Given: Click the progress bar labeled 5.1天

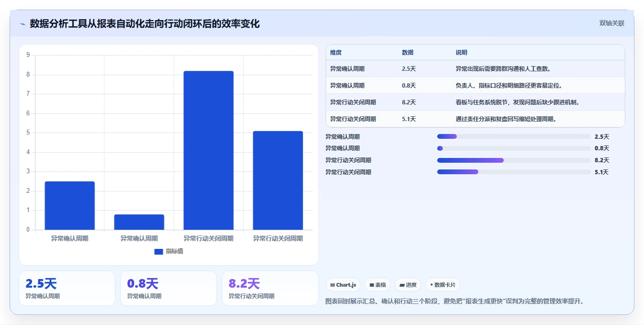Looking at the screenshot, I should [514, 172].
